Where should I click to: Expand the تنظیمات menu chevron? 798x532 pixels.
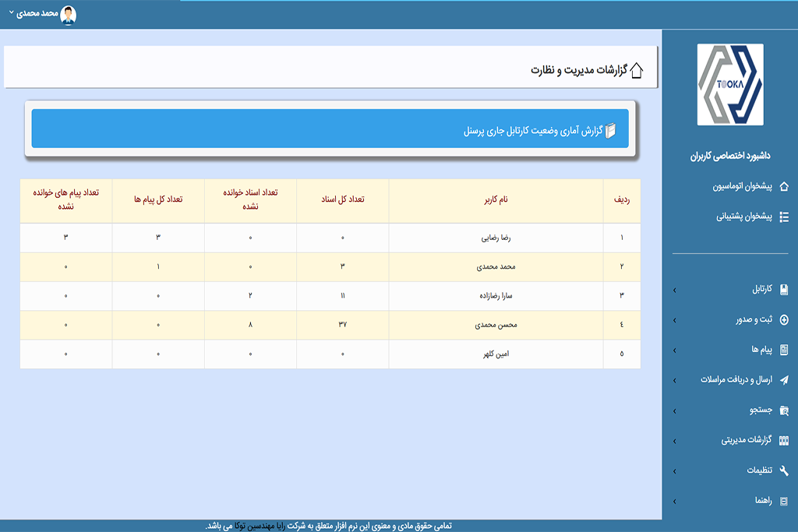click(x=674, y=470)
